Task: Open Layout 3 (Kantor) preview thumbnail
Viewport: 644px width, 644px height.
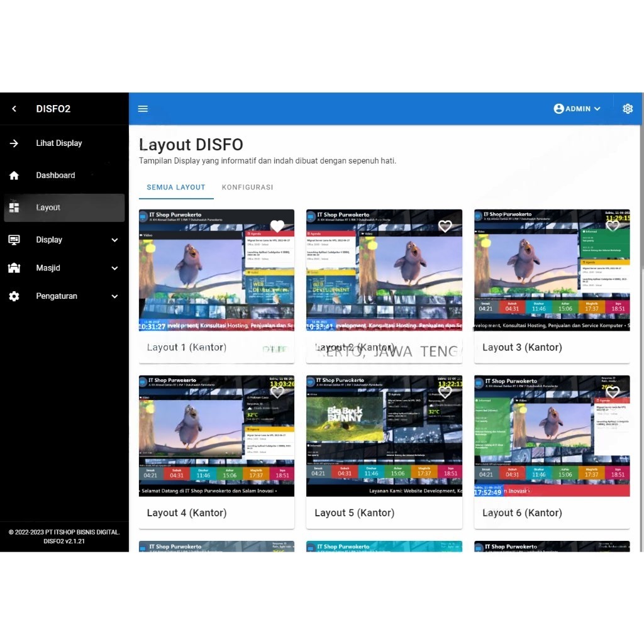Action: coord(552,270)
